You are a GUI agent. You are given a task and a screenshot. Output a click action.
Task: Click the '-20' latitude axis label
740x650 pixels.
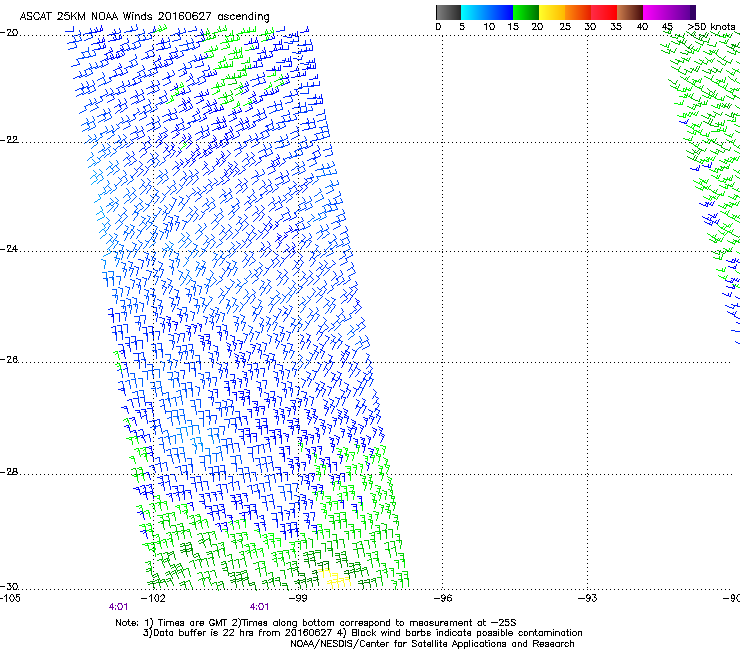(x=9, y=33)
